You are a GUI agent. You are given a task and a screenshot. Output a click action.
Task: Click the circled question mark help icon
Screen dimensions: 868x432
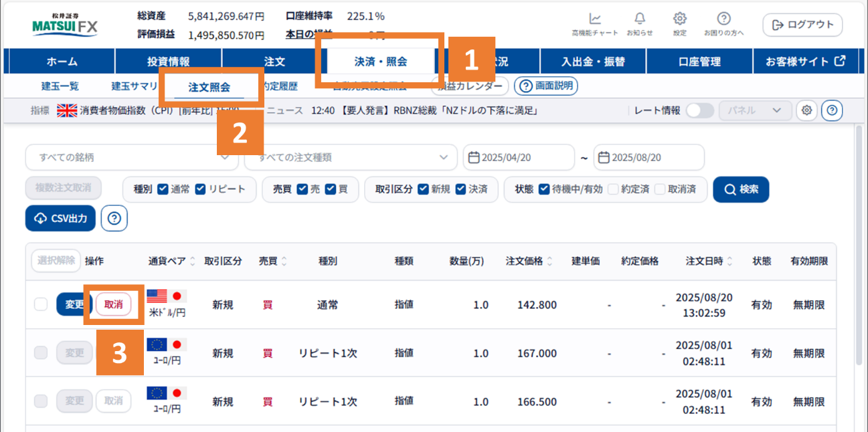tap(831, 110)
